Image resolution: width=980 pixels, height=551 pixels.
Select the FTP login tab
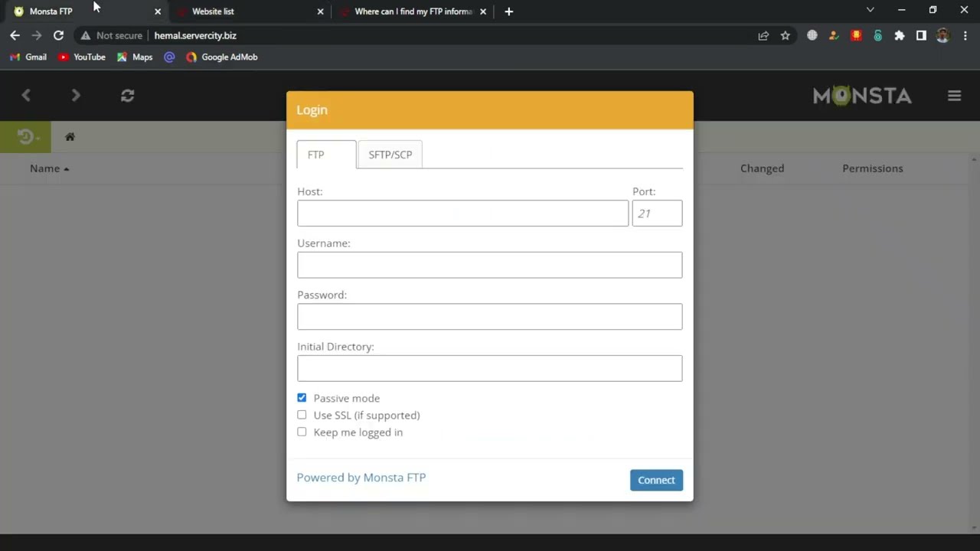click(x=326, y=155)
